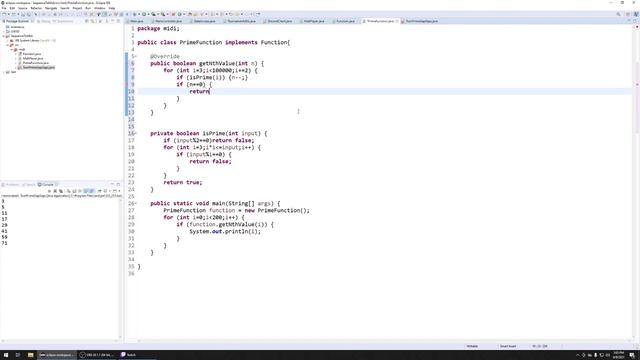This screenshot has width=640, height=360.
Task: Click the Save toolbar icon
Action: 23,14
